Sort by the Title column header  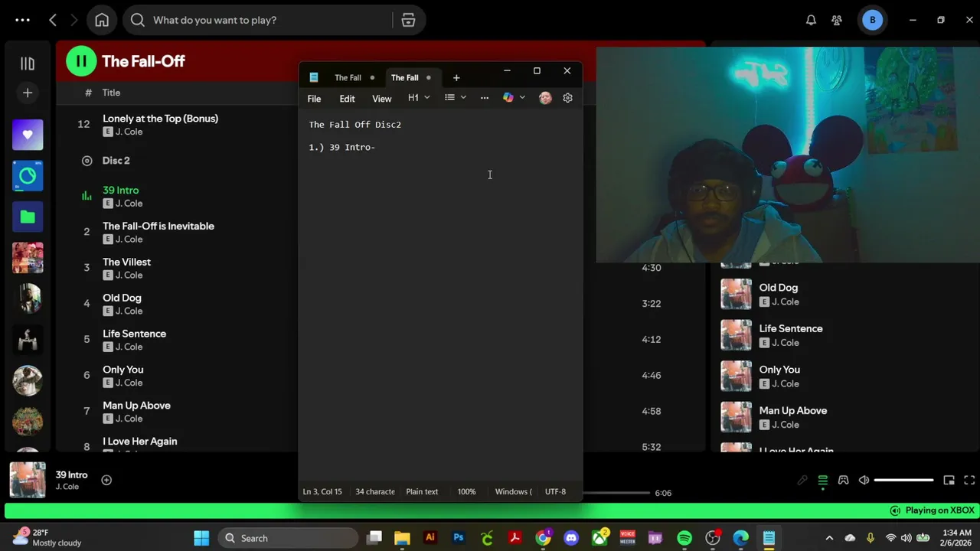click(111, 93)
